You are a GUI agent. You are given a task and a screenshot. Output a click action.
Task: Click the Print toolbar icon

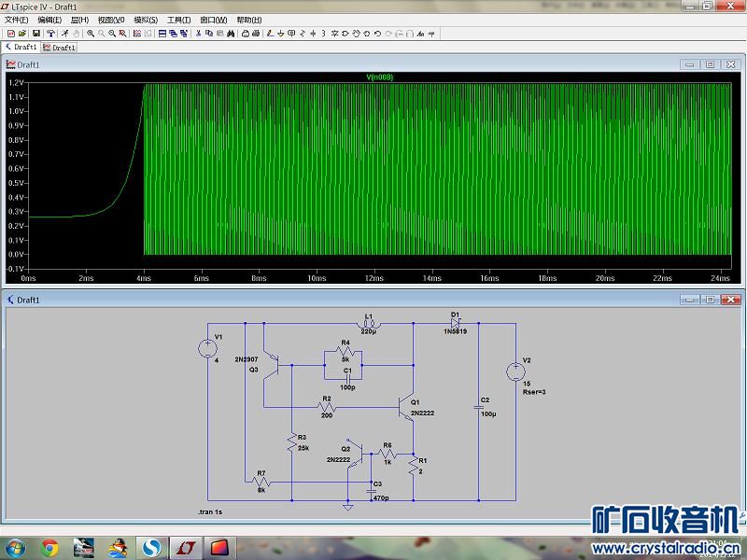[x=246, y=34]
